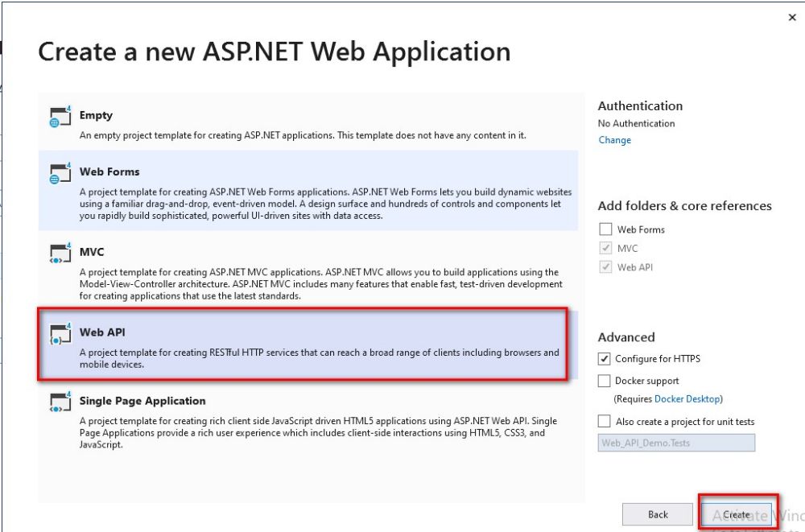Toggle the MVC folder reference checkbox
Screen dimensions: 805x532
[x=606, y=248]
